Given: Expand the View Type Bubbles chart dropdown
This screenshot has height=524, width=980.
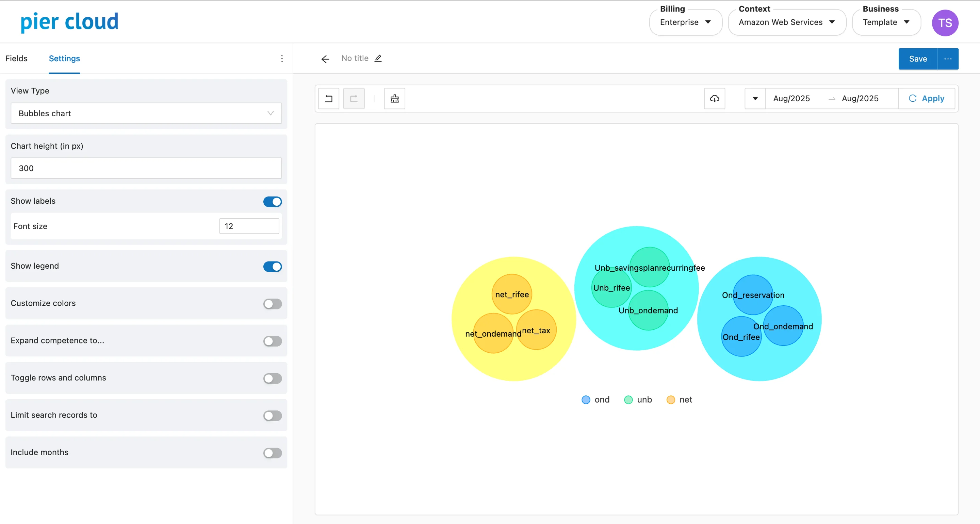Looking at the screenshot, I should (146, 113).
